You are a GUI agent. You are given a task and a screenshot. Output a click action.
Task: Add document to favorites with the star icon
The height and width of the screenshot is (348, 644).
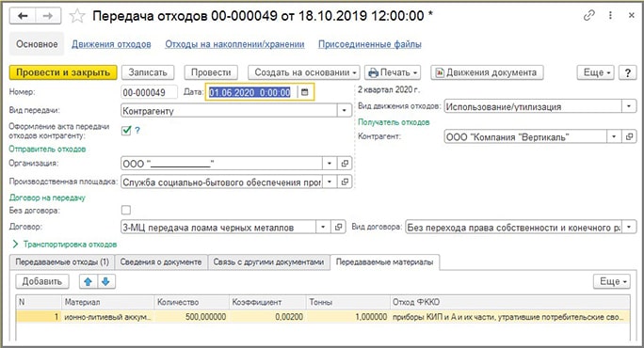tap(77, 16)
